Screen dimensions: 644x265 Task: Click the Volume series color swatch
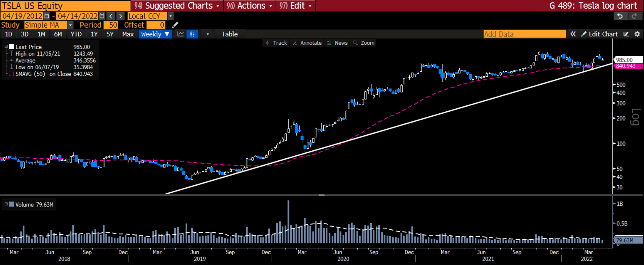click(x=11, y=204)
